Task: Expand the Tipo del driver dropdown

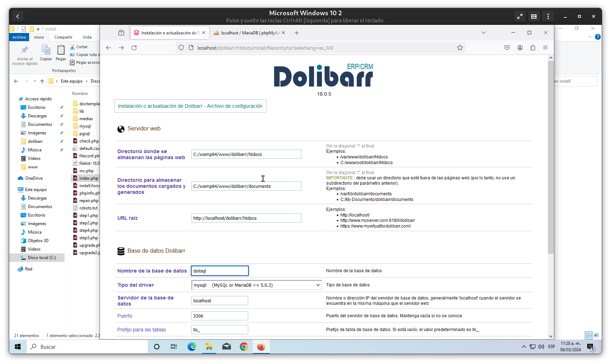Action: pyautogui.click(x=256, y=285)
